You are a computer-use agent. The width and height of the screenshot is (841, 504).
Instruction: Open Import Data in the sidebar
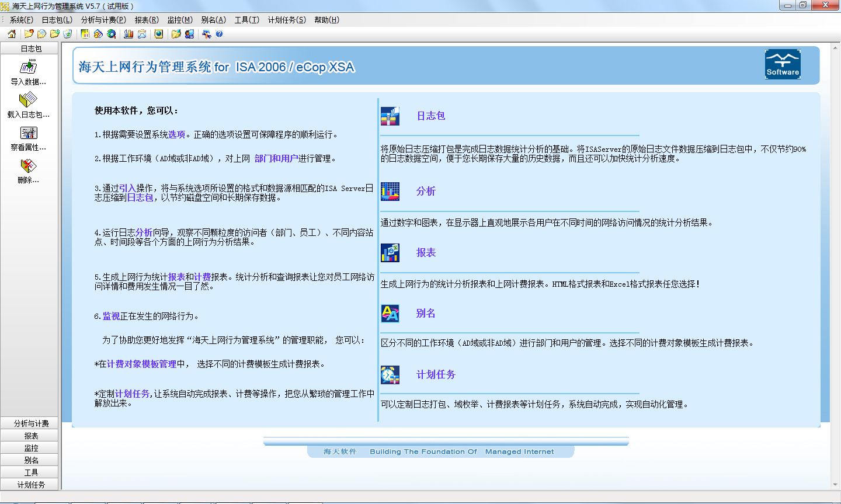29,72
